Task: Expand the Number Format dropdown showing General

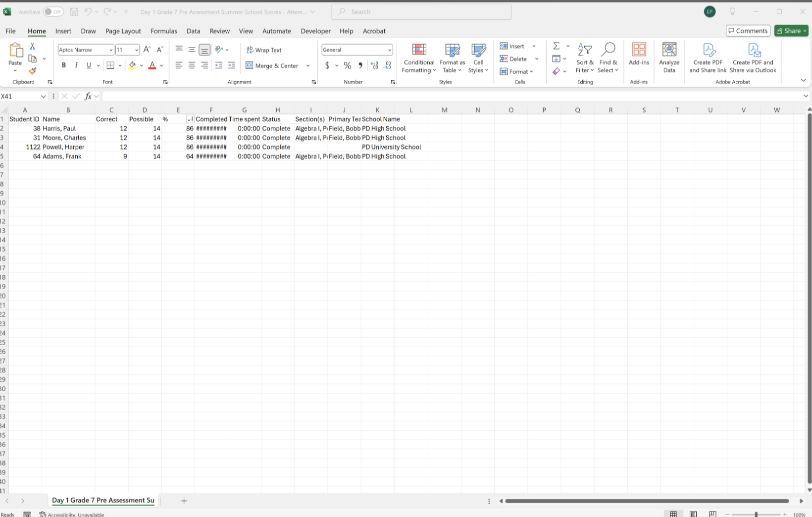Action: point(391,50)
